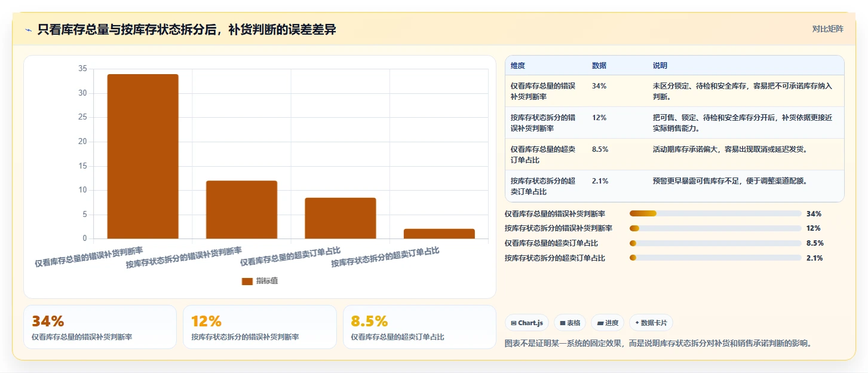Select the tallest bar for 仅看库存总量的错误补货判断率
The image size is (868, 373).
pos(143,157)
